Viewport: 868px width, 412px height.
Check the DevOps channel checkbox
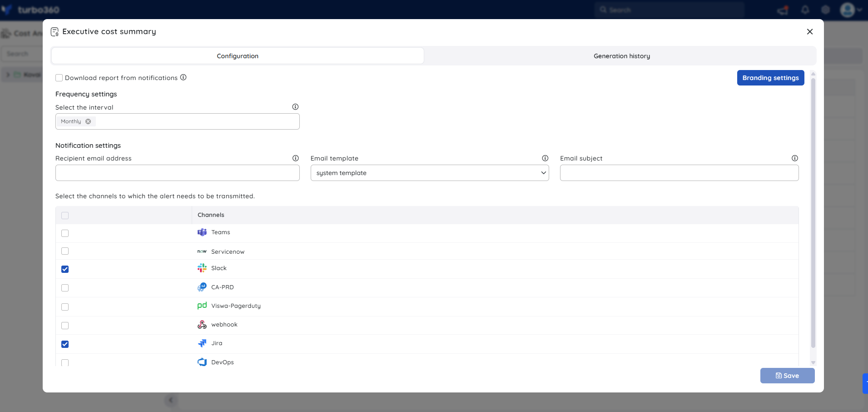click(65, 363)
